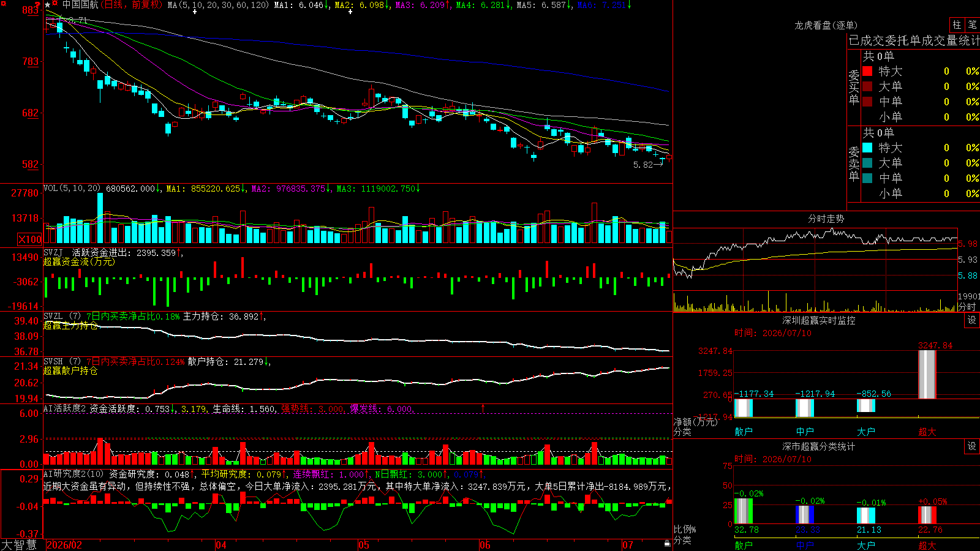Click the 大智慧 logo label

19,545
